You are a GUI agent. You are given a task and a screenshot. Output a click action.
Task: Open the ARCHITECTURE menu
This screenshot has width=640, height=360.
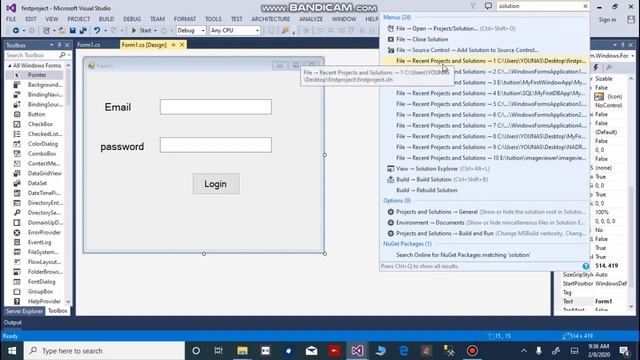tap(271, 19)
